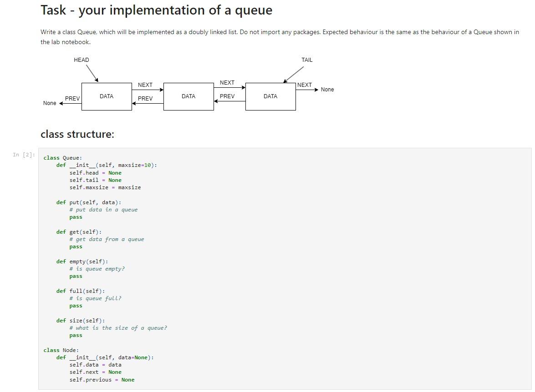
Task: Click the "self.maxsize = maxsize" line
Action: [x=105, y=187]
